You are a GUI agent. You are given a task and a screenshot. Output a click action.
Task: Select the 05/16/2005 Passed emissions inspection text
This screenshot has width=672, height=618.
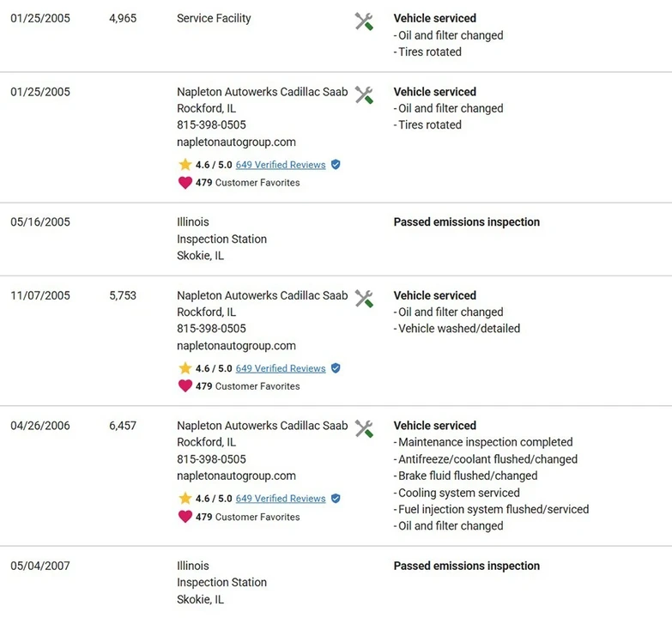[x=467, y=222]
